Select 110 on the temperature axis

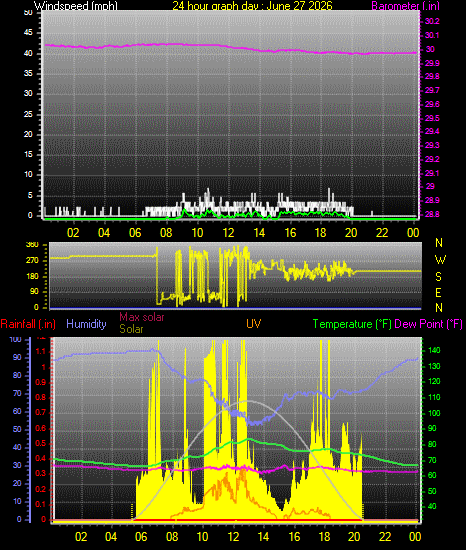tap(434, 397)
